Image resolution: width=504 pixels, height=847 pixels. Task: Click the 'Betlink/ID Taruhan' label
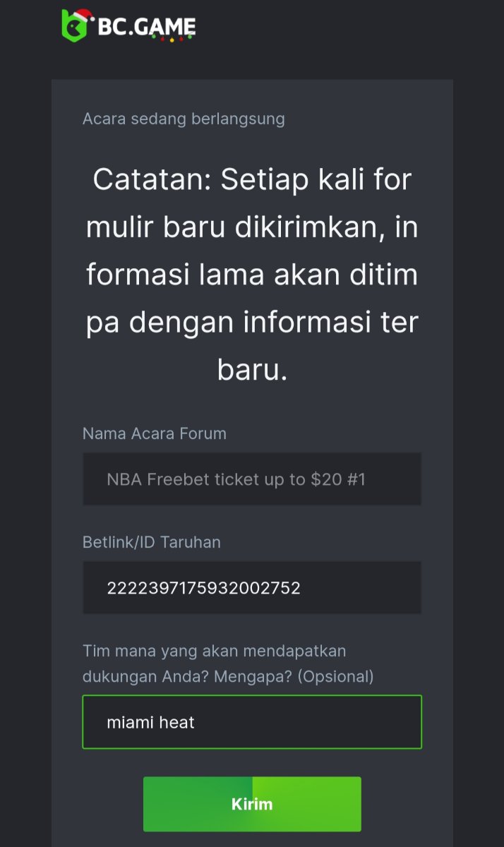pyautogui.click(x=152, y=542)
